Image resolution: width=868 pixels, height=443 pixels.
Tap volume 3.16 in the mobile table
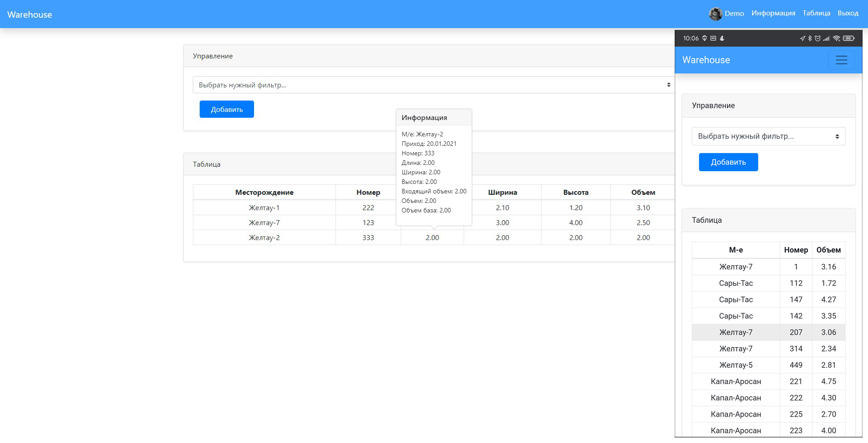(x=829, y=267)
